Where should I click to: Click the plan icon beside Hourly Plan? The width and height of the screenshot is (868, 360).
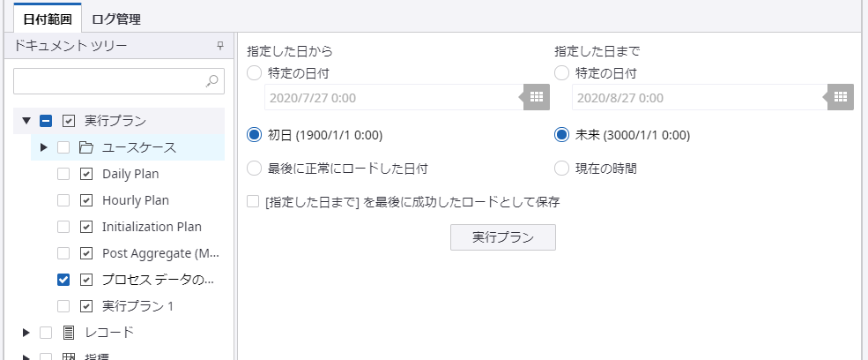tap(86, 200)
